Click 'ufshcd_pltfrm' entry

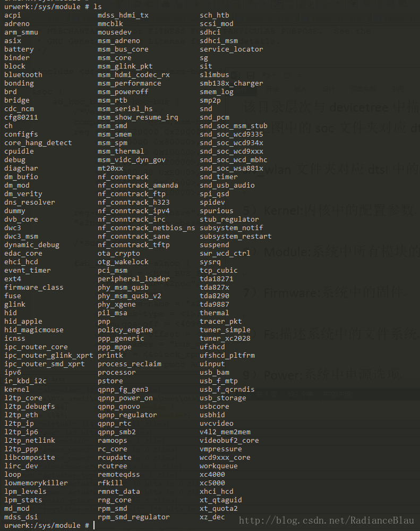coord(227,355)
